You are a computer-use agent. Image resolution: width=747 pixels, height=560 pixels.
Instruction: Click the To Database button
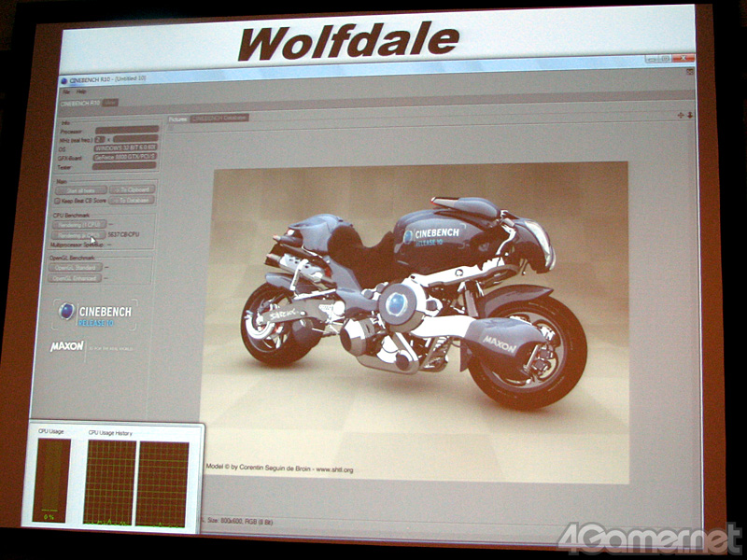click(132, 200)
